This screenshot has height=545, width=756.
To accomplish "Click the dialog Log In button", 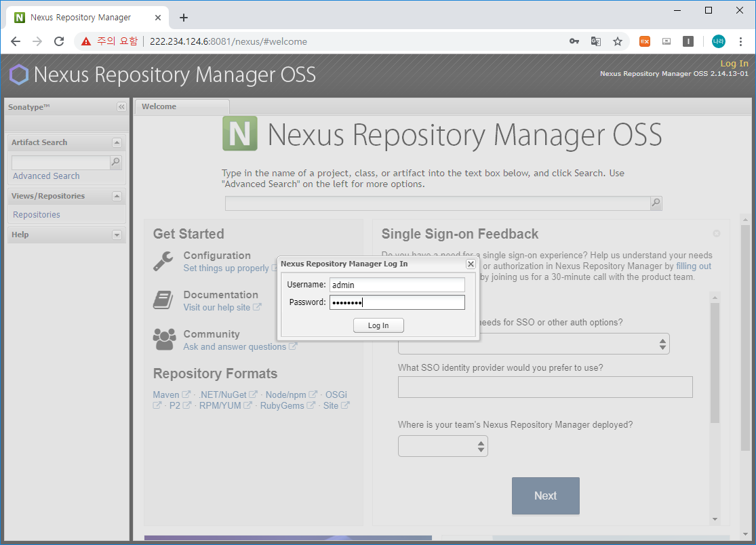I will pos(378,325).
